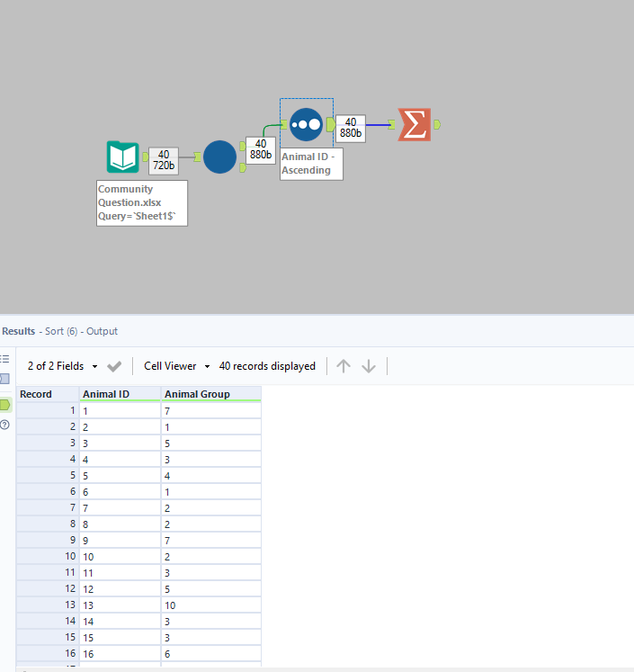The width and height of the screenshot is (634, 672).
Task: Select the Sort tool with three dots
Action: pyautogui.click(x=306, y=124)
